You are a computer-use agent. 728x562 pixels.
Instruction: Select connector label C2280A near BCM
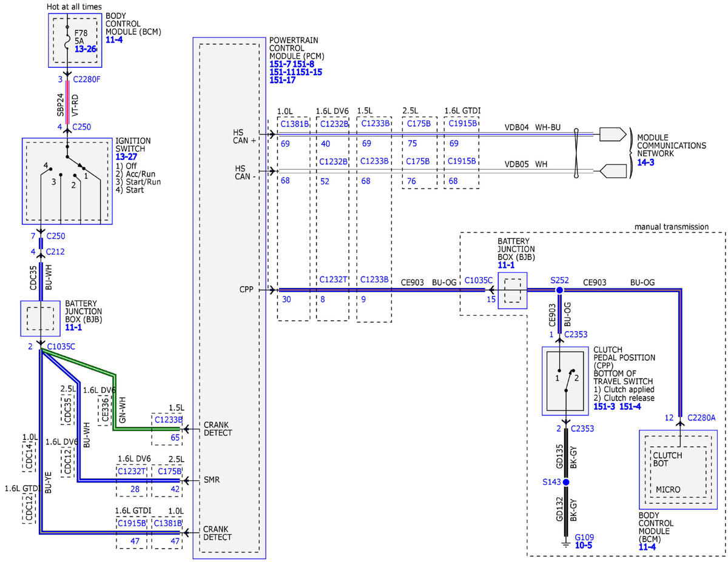pyautogui.click(x=702, y=418)
